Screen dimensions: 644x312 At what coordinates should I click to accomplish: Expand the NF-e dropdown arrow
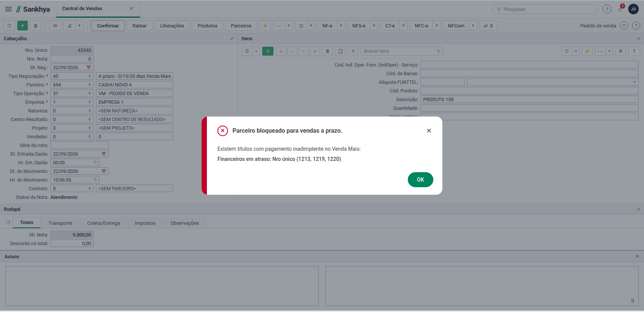341,26
